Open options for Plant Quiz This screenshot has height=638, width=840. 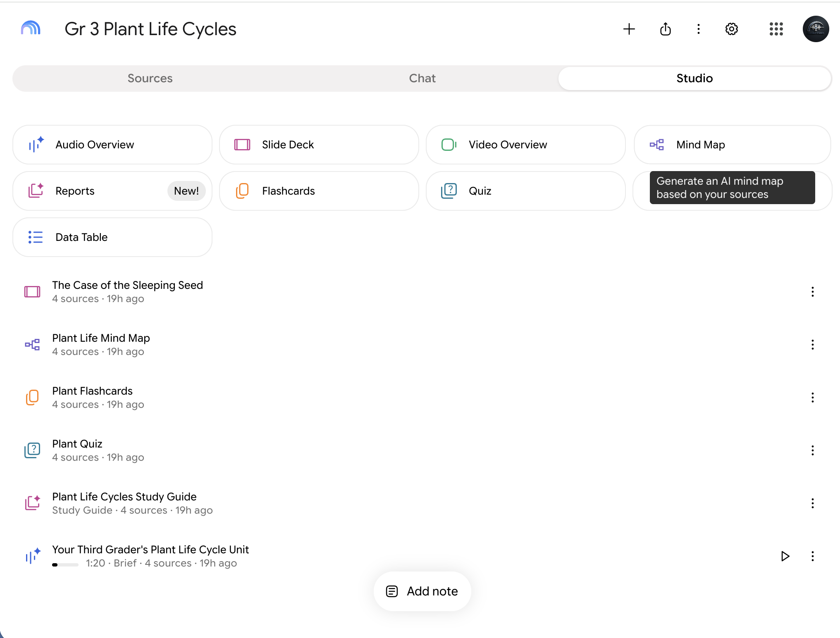(x=812, y=450)
